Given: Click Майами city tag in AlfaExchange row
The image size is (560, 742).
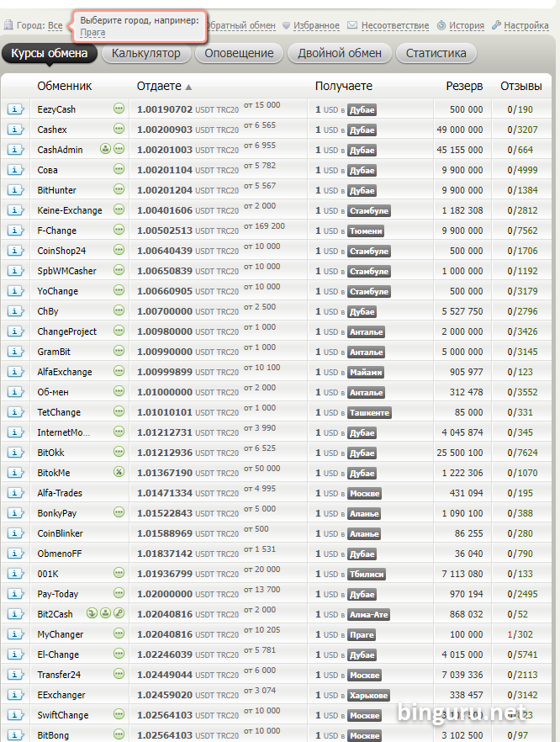Looking at the screenshot, I should click(366, 373).
